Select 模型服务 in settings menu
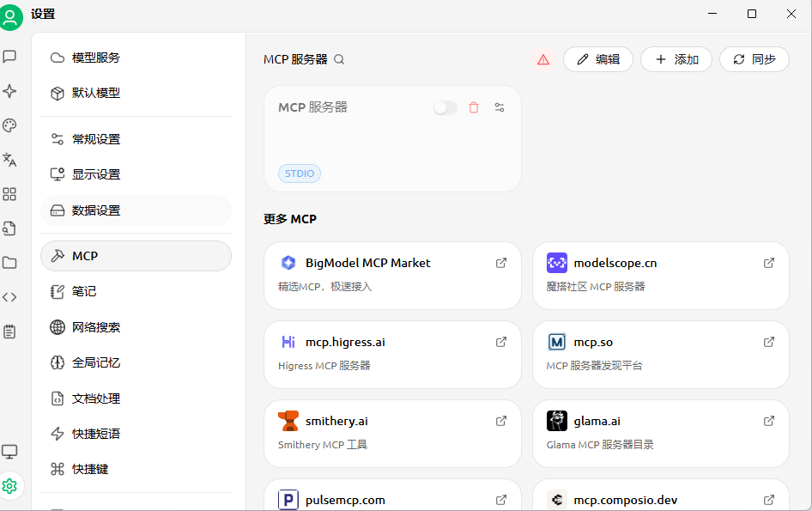The image size is (812, 511). [x=136, y=58]
